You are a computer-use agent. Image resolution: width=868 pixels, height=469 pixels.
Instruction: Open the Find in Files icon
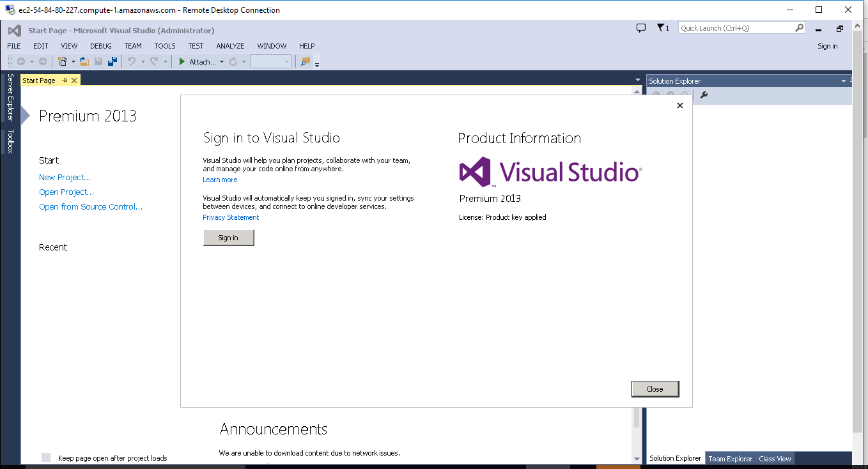click(305, 61)
